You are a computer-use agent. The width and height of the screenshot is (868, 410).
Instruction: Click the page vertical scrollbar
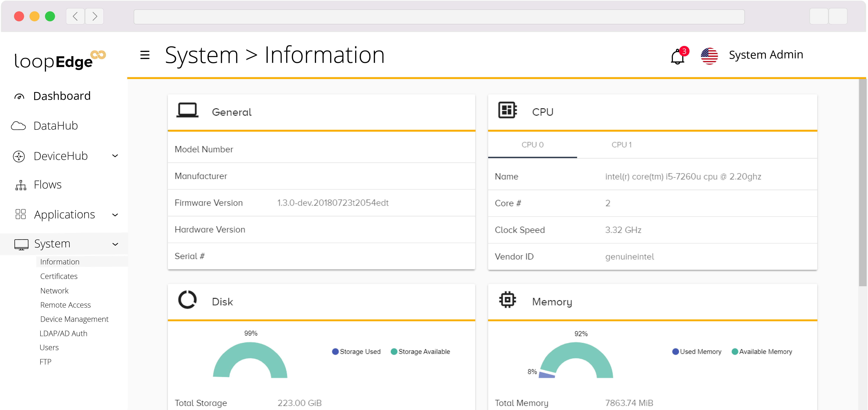tap(862, 183)
